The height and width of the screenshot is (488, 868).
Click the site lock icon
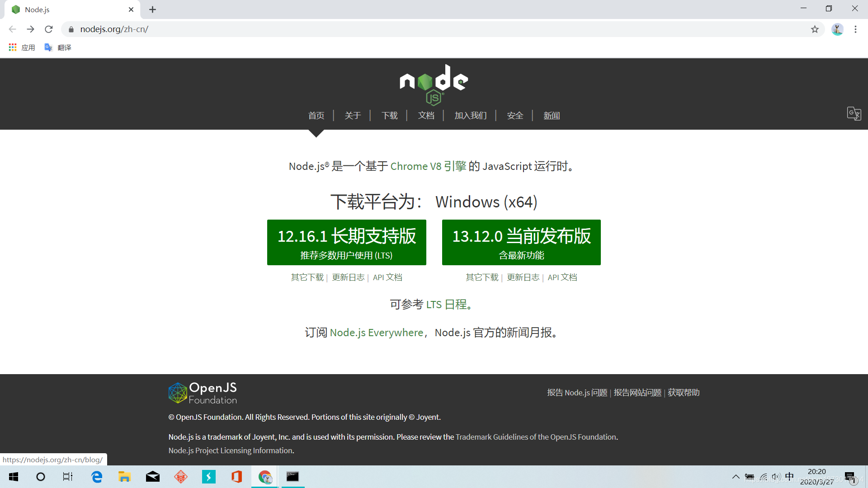(x=71, y=29)
